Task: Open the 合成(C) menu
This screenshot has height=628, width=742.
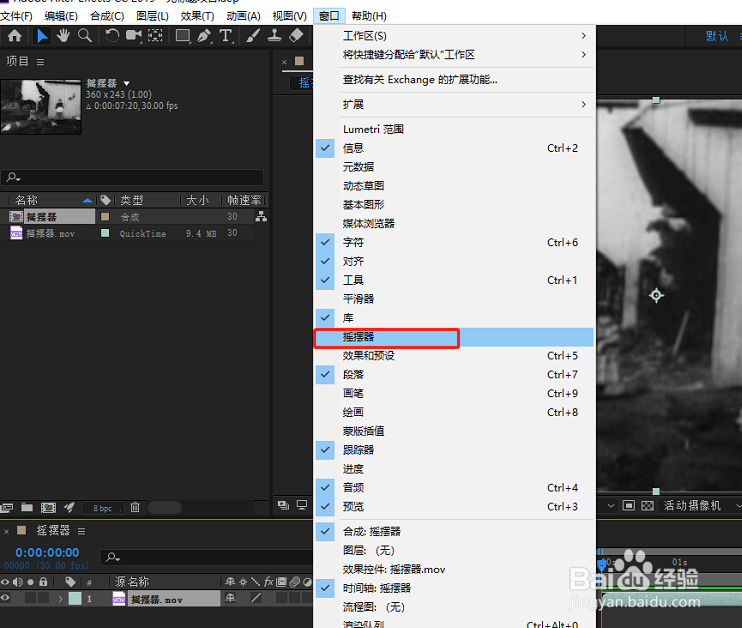Action: (x=107, y=16)
